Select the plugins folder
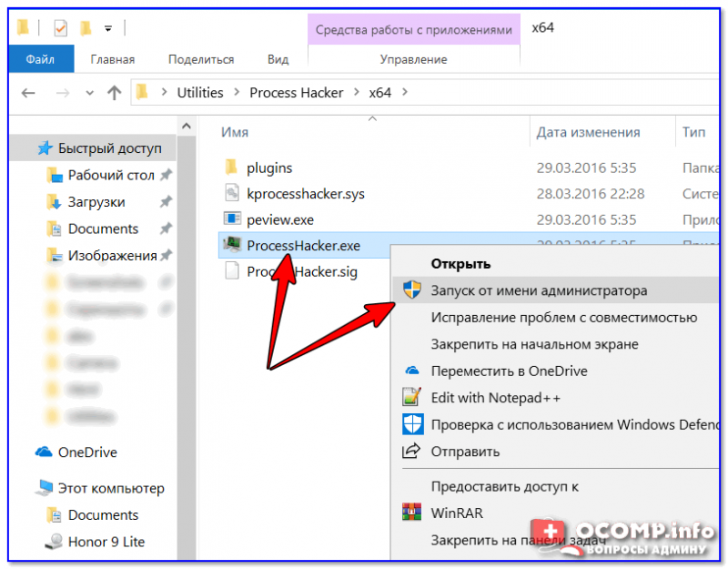Viewport: 728px width, 569px height. [x=269, y=168]
